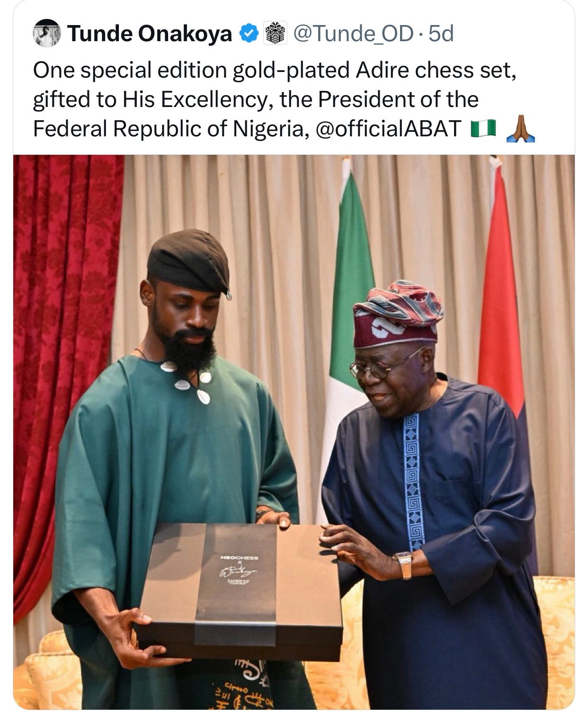Click the black cap worn by the man in green
Image resolution: width=588 pixels, height=713 pixels.
pos(189,262)
